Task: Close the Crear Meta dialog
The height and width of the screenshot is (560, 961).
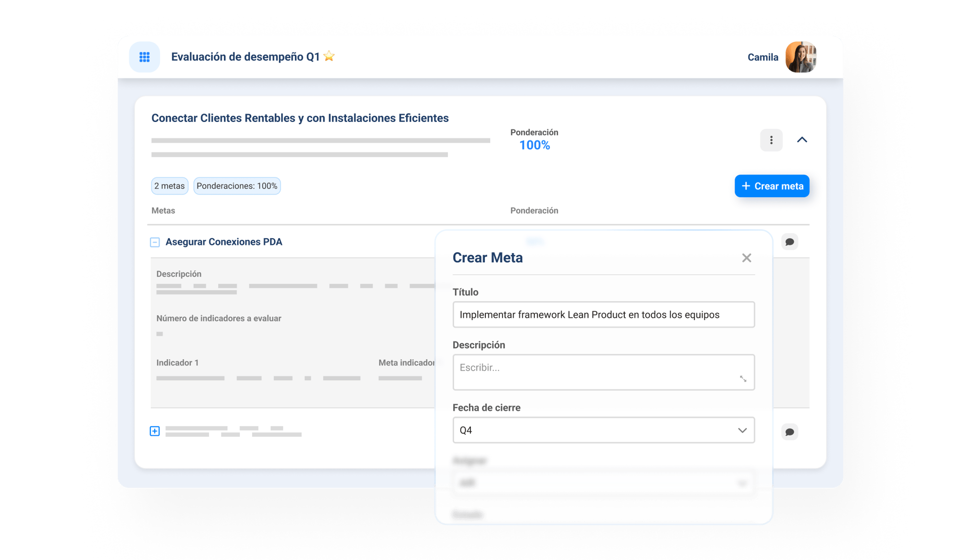Action: coord(746,258)
